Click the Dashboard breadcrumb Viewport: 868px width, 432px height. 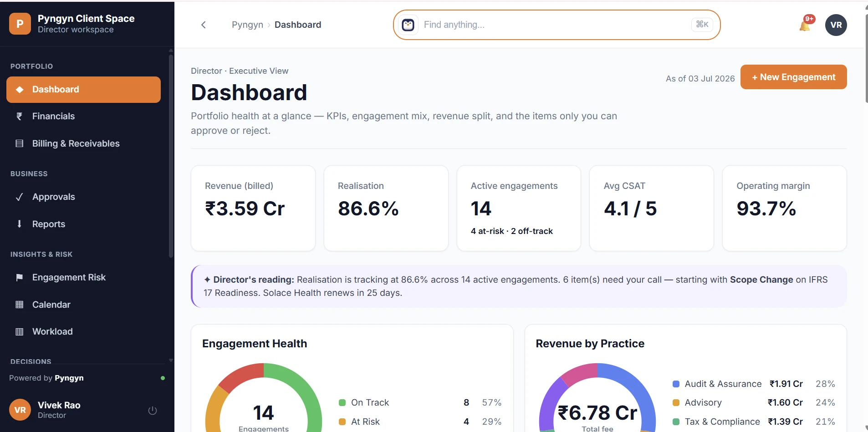(x=298, y=25)
